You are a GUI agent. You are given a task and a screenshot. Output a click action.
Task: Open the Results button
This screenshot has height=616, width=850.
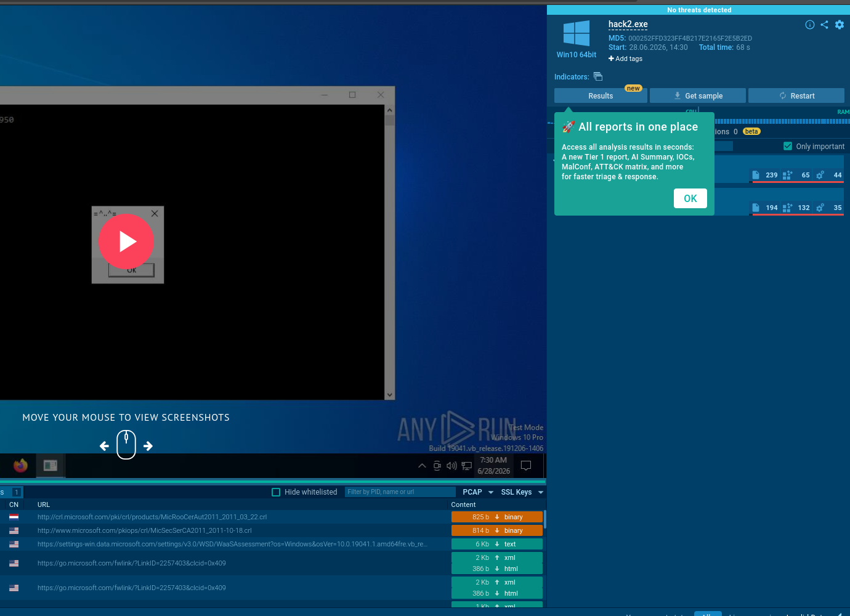[601, 95]
